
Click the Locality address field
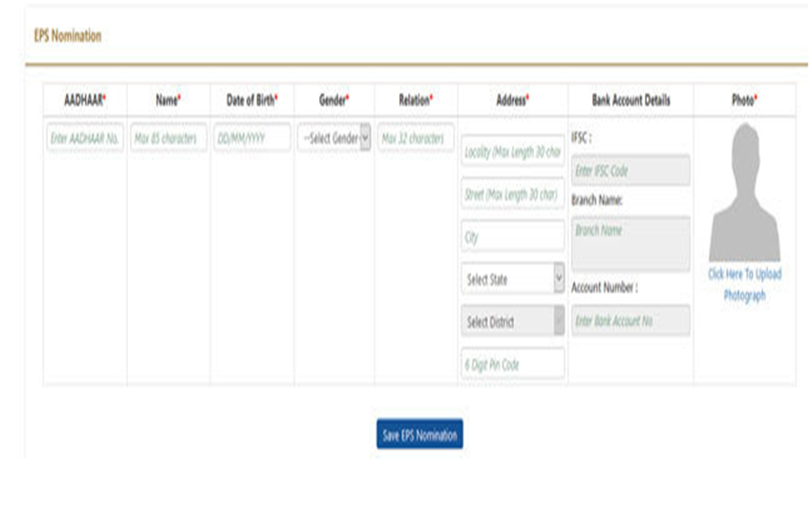point(512,152)
